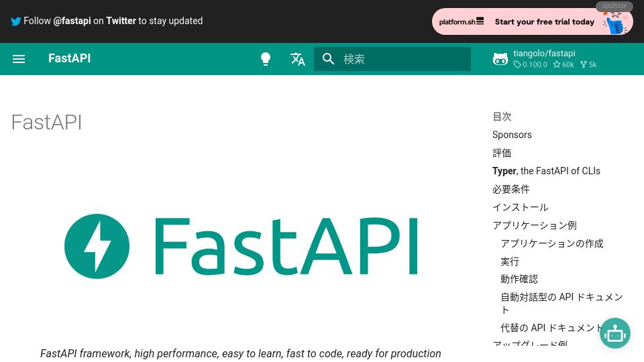The width and height of the screenshot is (644, 362).
Task: Click the large FastAPI logo image
Action: click(241, 246)
